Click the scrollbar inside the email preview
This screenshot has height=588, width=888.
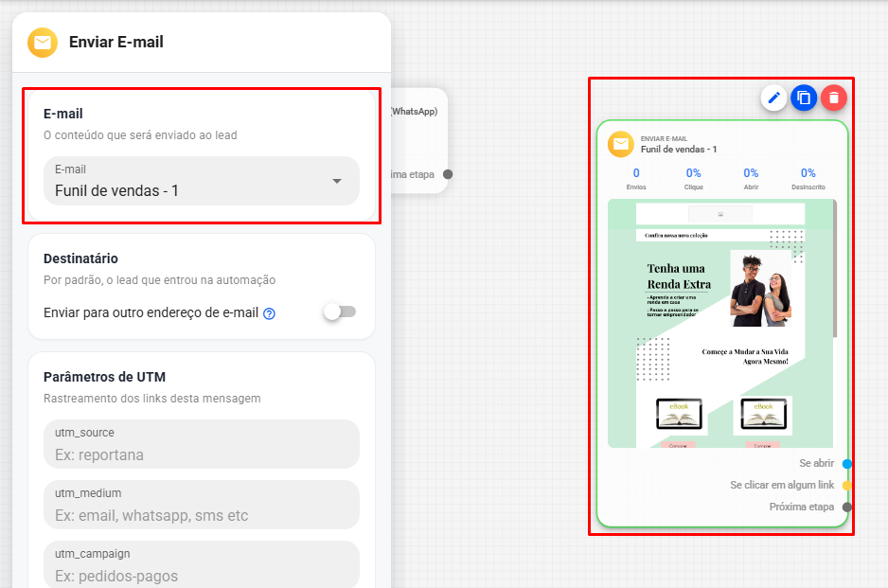pos(835,269)
